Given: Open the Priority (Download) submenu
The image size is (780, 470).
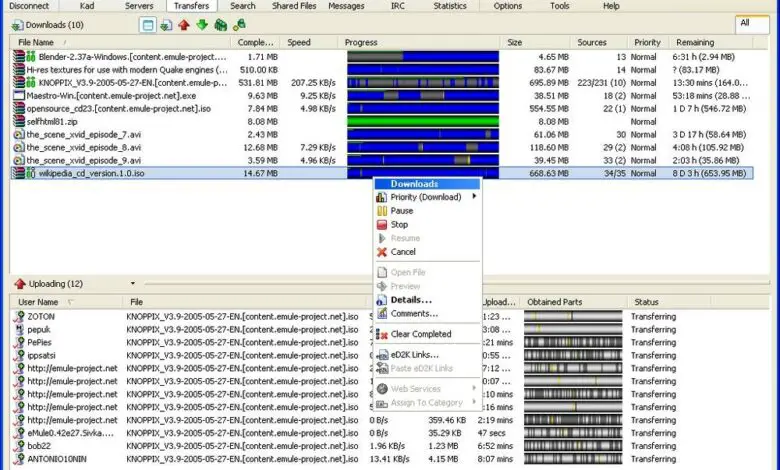Looking at the screenshot, I should [426, 197].
